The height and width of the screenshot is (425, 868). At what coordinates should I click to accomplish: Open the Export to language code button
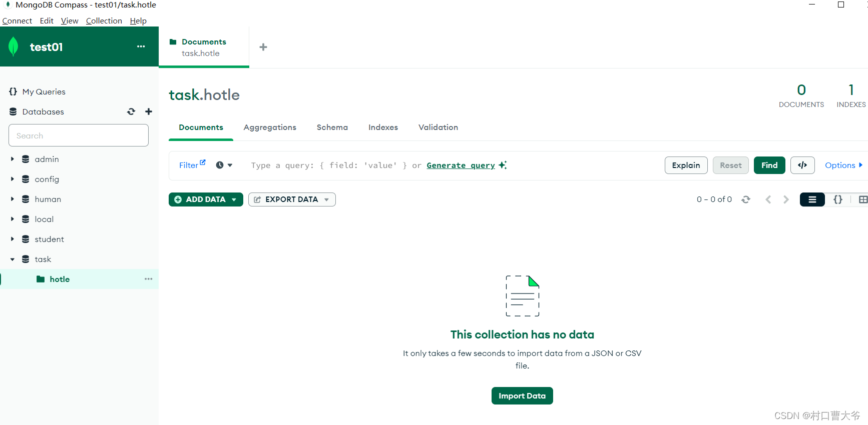click(x=802, y=165)
